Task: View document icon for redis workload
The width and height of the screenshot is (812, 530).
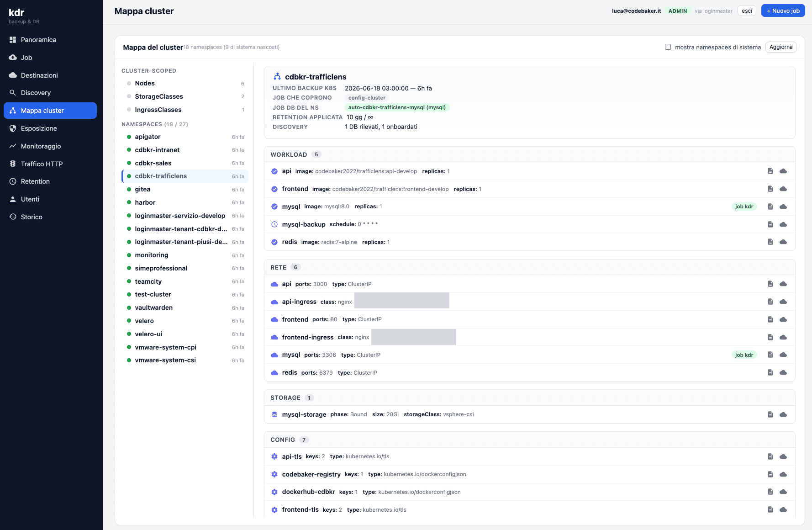Action: pyautogui.click(x=770, y=242)
